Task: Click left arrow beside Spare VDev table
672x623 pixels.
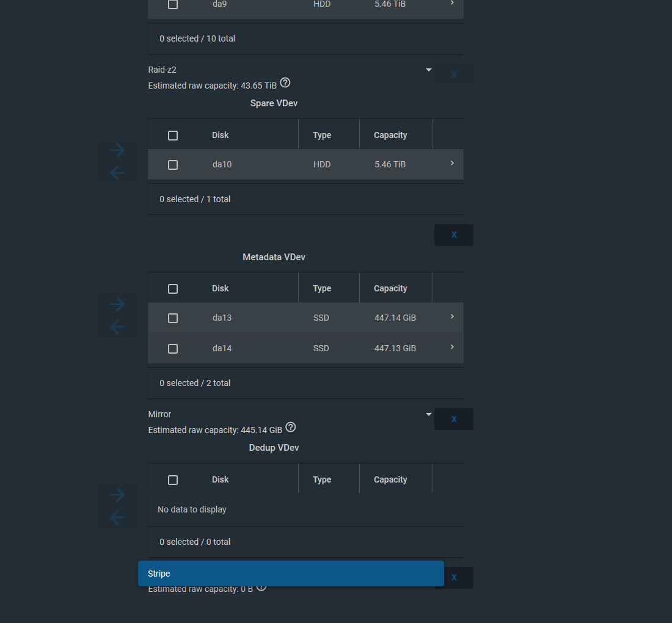Action: click(x=117, y=173)
